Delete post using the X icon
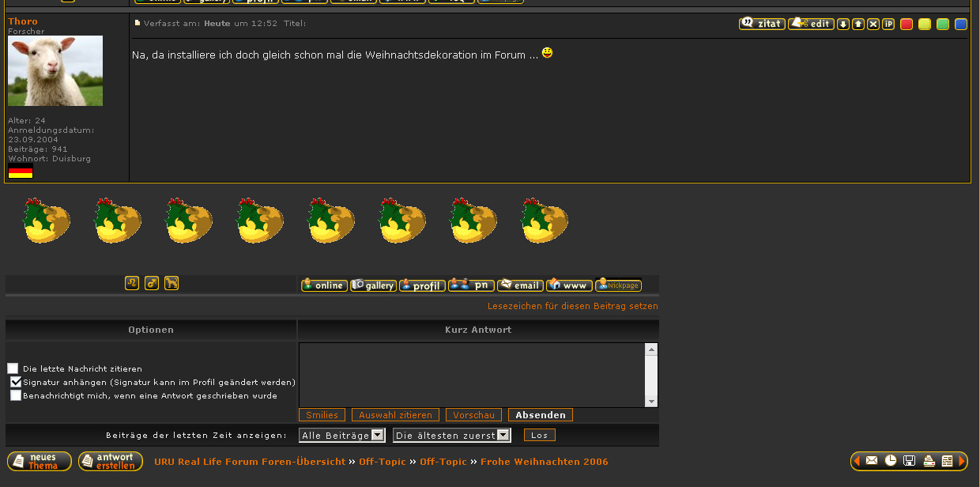This screenshot has width=980, height=487. 873,24
